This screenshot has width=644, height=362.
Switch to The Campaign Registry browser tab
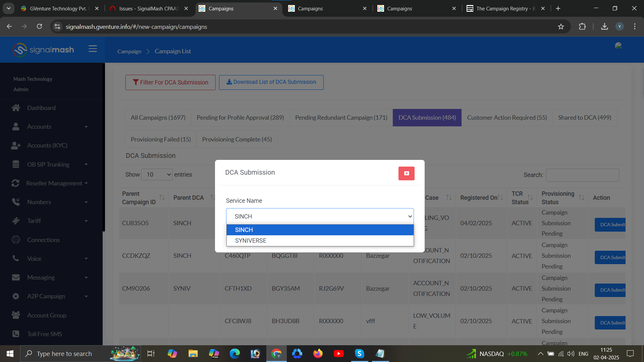click(x=506, y=8)
